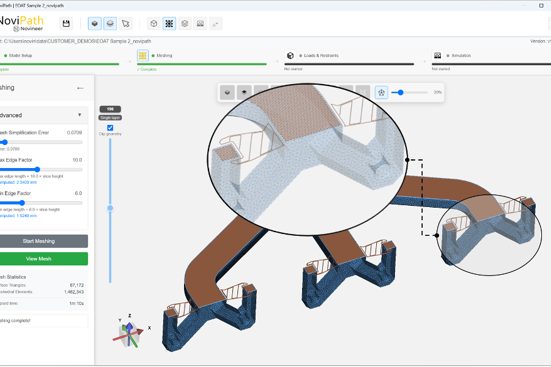Viewport: 551px width, 367px height.
Task: Click the save project icon
Action: click(66, 24)
